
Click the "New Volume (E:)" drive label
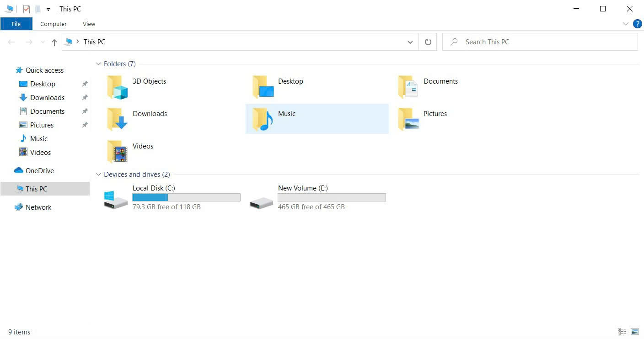pyautogui.click(x=303, y=188)
